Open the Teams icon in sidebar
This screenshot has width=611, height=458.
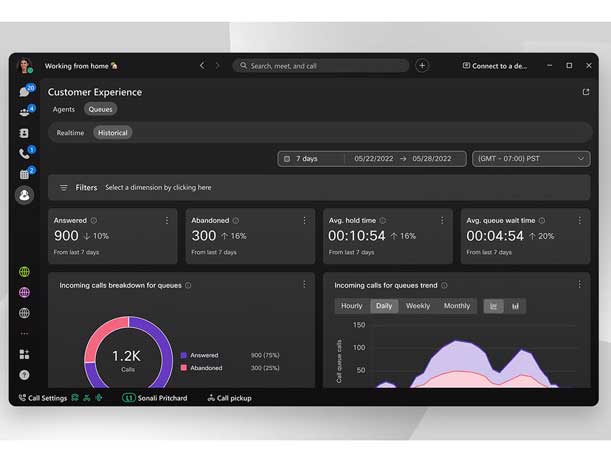(x=24, y=112)
